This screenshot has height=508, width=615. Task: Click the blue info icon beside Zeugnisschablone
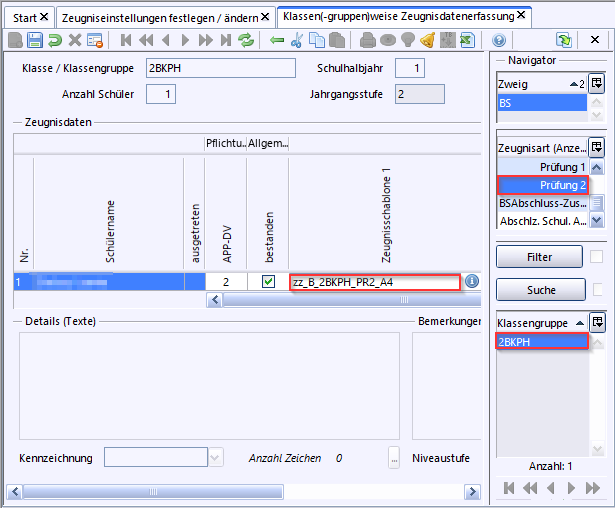pyautogui.click(x=472, y=282)
